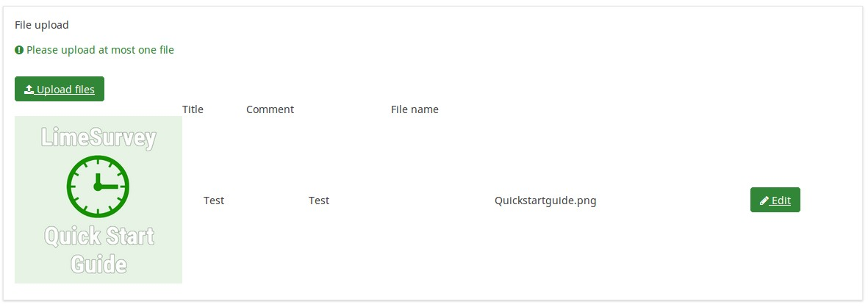Click the Comment column header
Viewport: 868px width, 307px height.
pyautogui.click(x=270, y=109)
